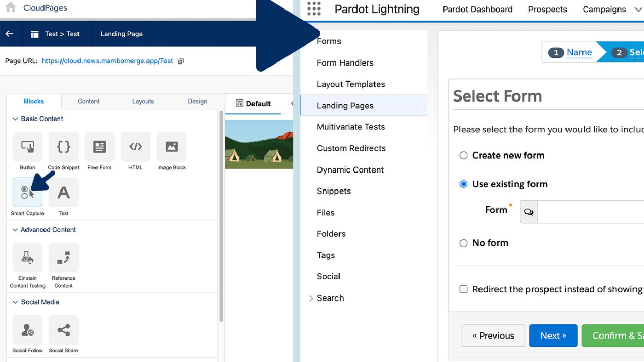Select the Code Snippet block
This screenshot has height=362, width=644.
click(63, 147)
